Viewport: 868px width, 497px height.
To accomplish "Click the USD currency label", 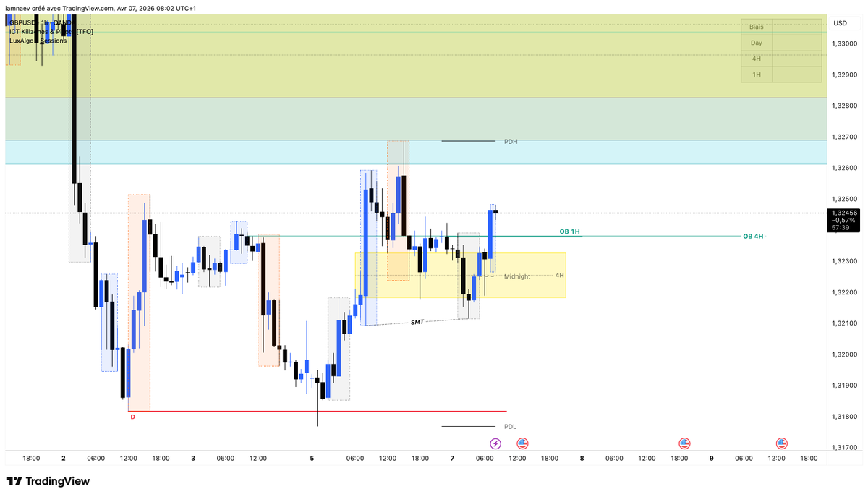I will click(x=841, y=23).
